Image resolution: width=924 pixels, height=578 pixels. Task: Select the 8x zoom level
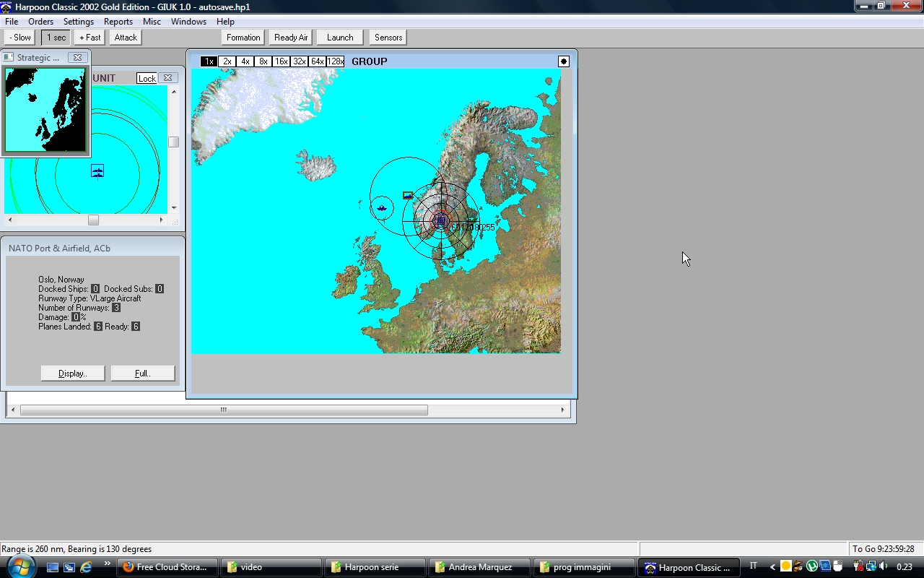263,61
